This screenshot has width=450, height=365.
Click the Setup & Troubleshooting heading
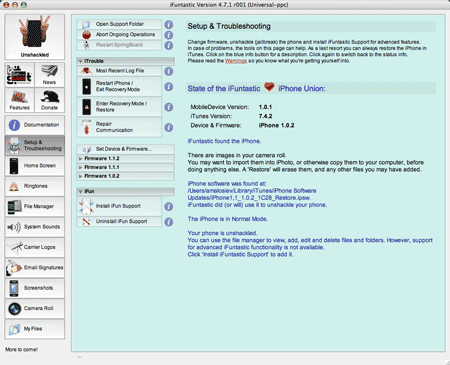[229, 26]
